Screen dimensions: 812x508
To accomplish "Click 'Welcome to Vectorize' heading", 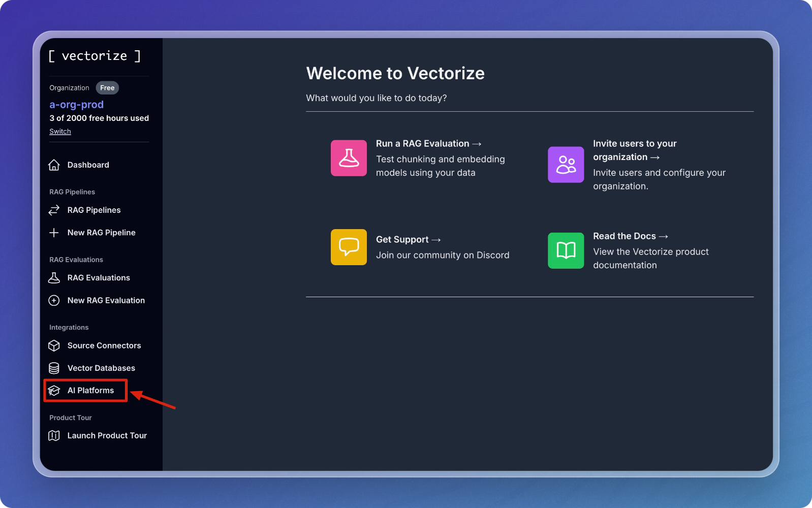I will point(395,73).
